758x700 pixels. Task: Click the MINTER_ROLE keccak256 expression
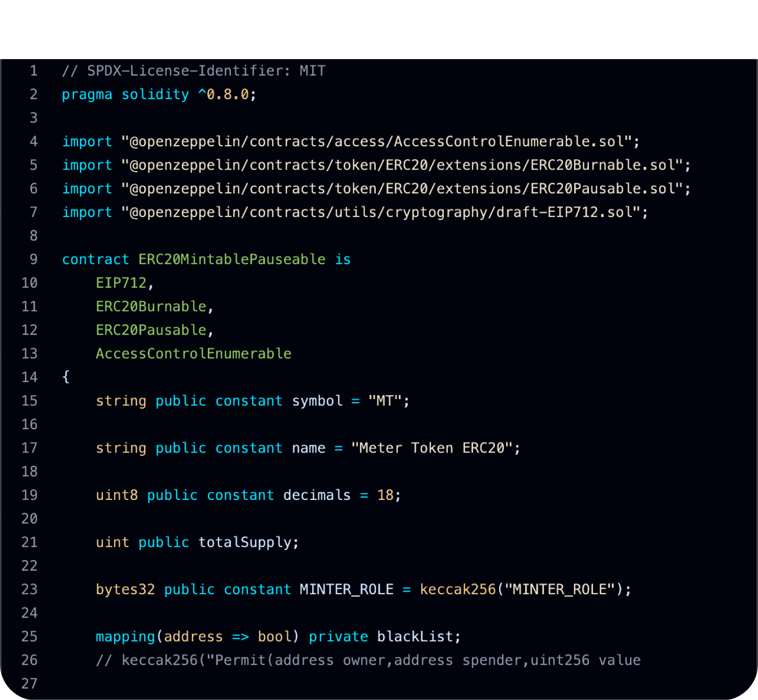pyautogui.click(x=525, y=589)
